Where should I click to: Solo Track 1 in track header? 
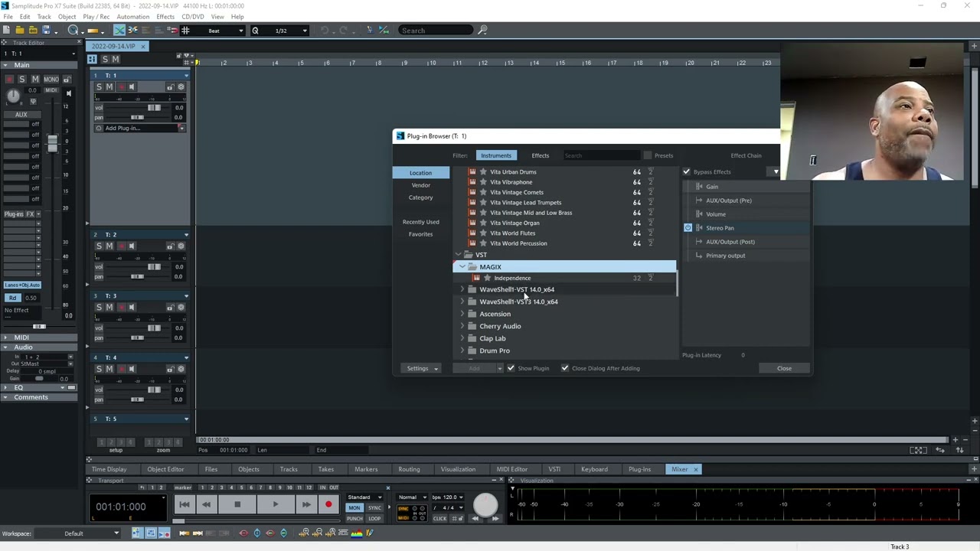[99, 87]
